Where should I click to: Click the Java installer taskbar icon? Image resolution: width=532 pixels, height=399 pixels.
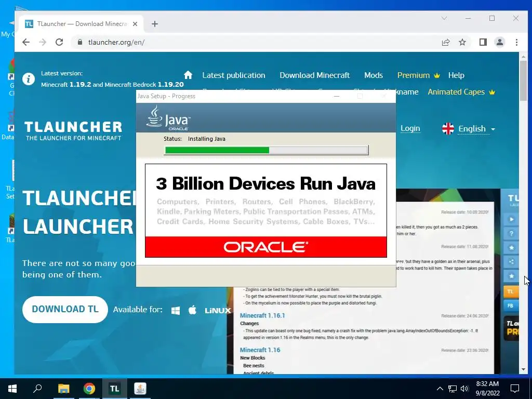click(140, 389)
